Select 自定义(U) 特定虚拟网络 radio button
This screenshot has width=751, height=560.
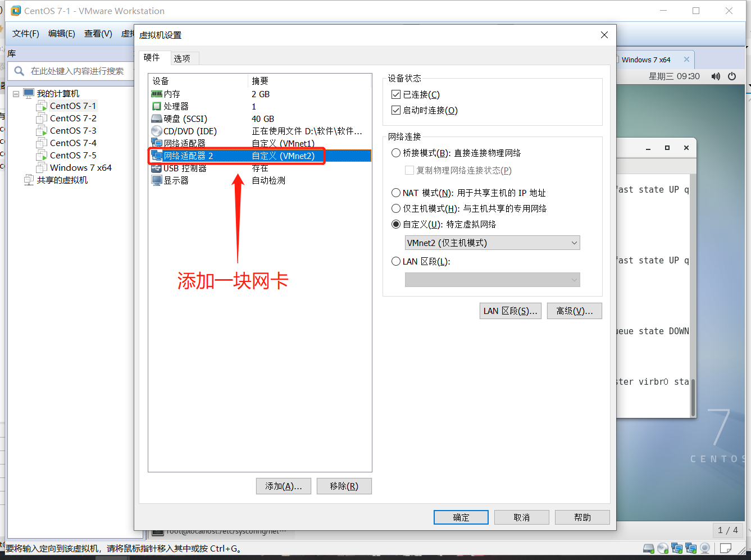[396, 224]
